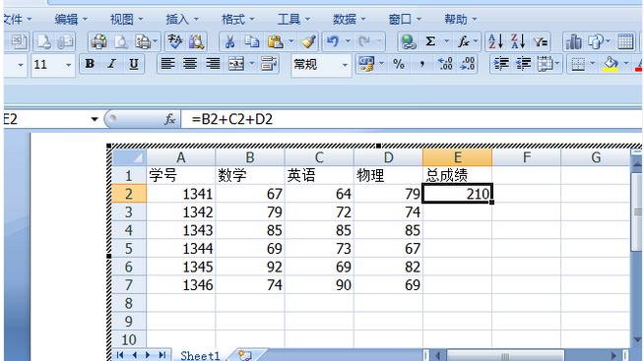644x361 pixels.
Task: Click the vertical scrollbar down arrow
Action: [x=637, y=339]
